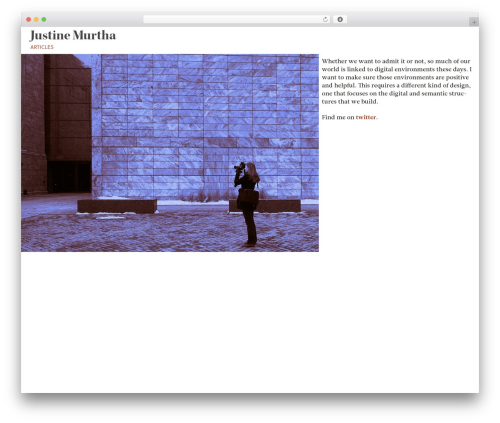Maximize window using the green button
The width and height of the screenshot is (500, 423).
pyautogui.click(x=44, y=19)
